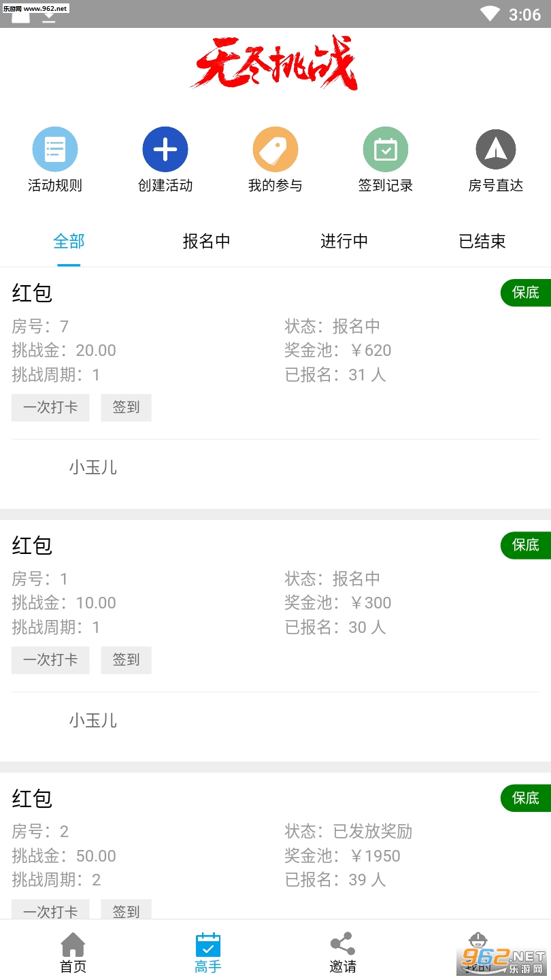Tap the 无尽挑战 red logo banner
The height and width of the screenshot is (980, 551).
pos(273,63)
